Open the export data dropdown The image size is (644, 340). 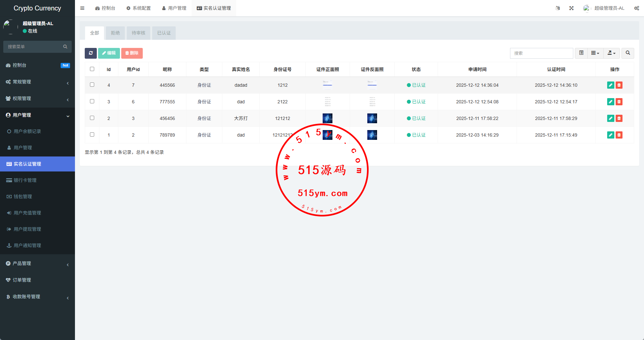611,53
